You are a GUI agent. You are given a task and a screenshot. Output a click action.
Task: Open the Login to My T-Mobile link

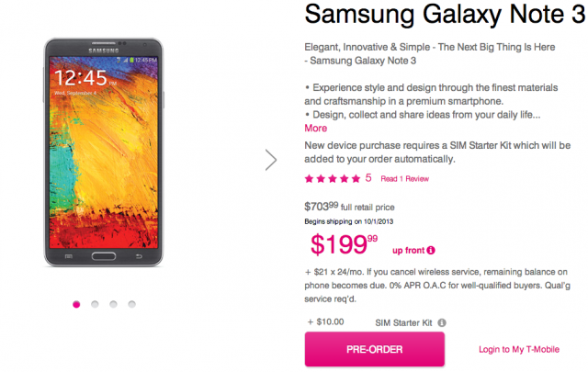point(518,349)
